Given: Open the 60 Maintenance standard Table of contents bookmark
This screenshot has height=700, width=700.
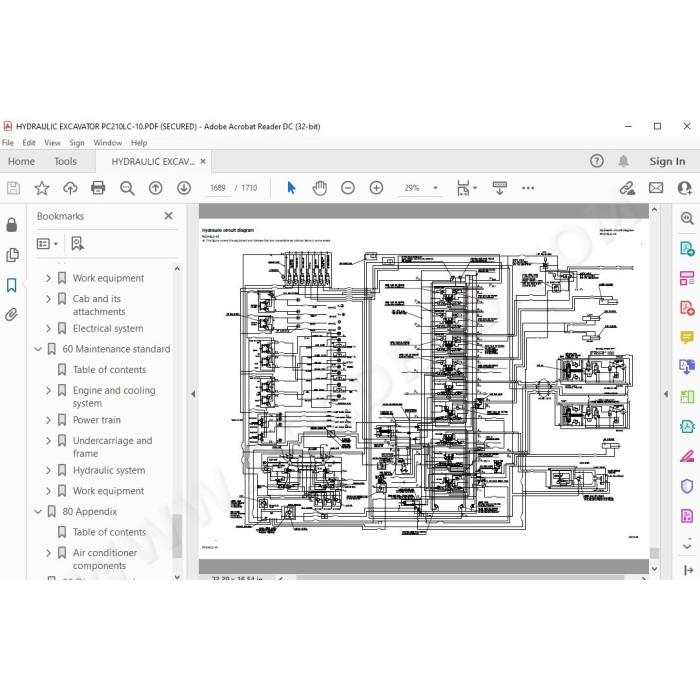Looking at the screenshot, I should pos(109,370).
